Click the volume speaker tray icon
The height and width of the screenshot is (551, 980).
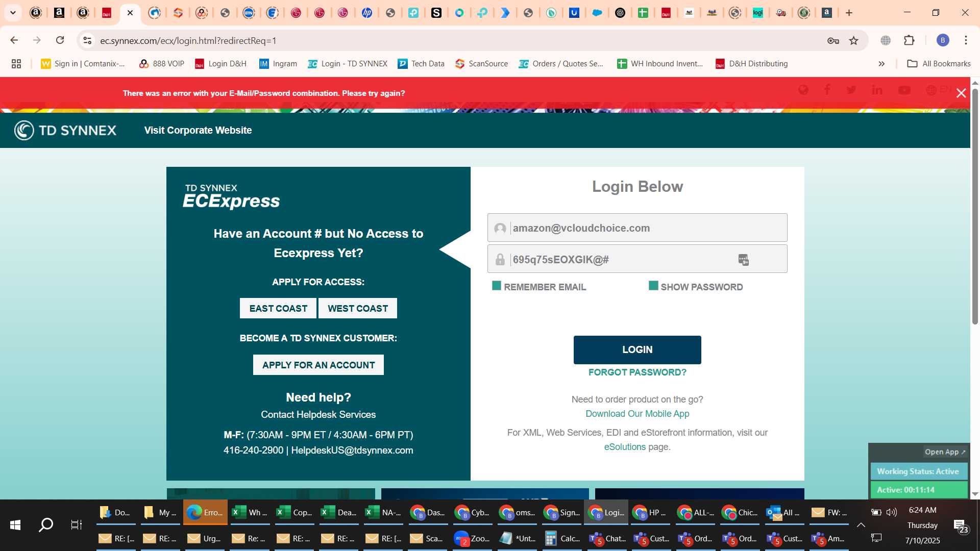click(x=892, y=512)
